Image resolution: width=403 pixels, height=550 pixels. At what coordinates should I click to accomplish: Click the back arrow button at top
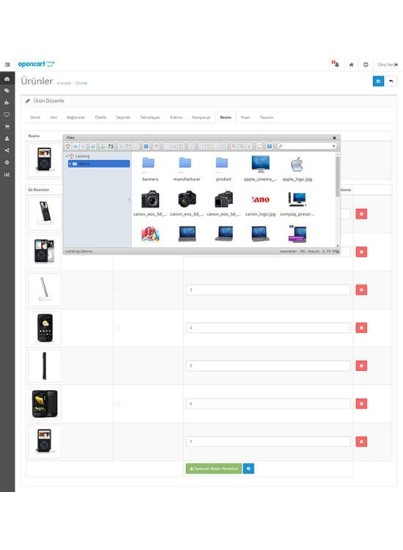(391, 81)
